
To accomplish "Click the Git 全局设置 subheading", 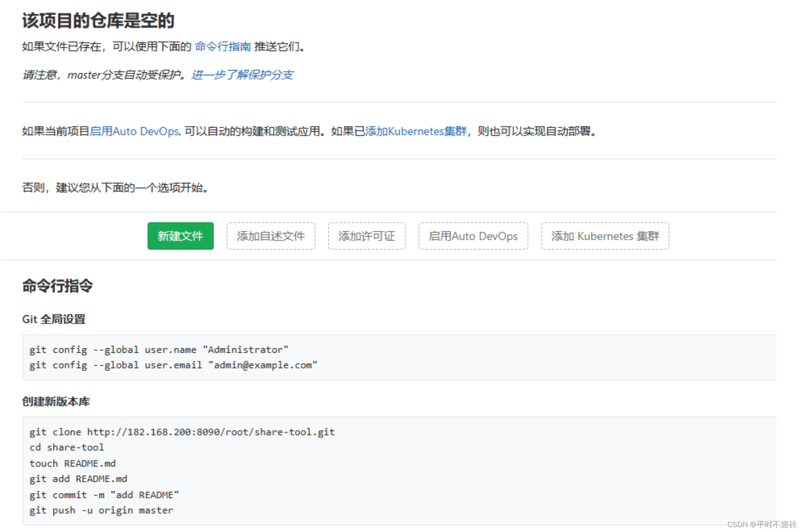I will click(x=54, y=319).
